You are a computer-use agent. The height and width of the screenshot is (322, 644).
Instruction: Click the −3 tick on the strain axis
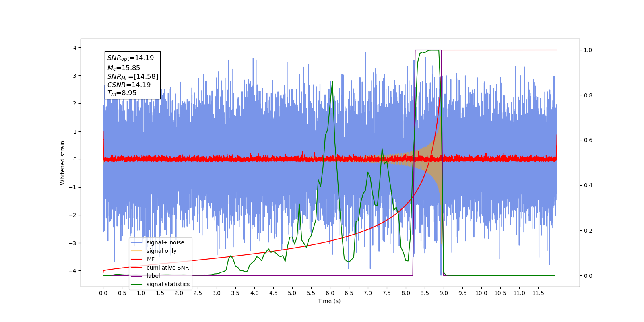73,243
